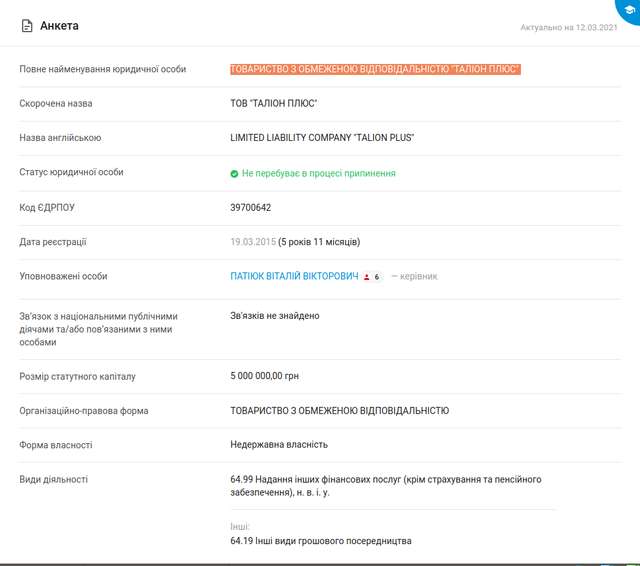Screen dimensions: 640x566
Task: Click the charter capital value 5 000 000,00 грн
Action: [x=264, y=376]
